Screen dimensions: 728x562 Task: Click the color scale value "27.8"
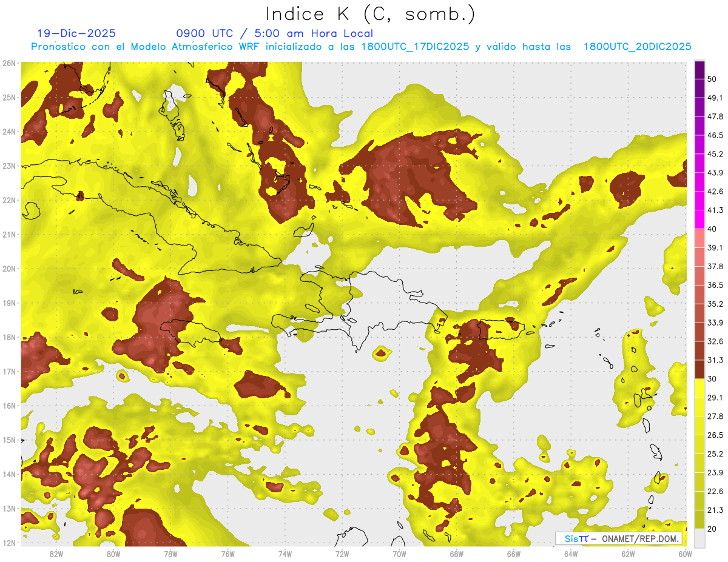pos(715,416)
